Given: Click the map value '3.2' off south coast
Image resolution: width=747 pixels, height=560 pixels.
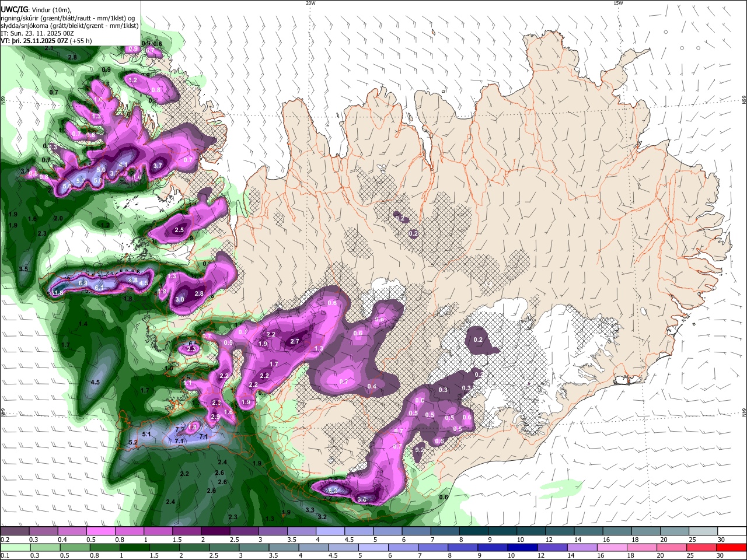Looking at the screenshot, I should click(x=322, y=517).
